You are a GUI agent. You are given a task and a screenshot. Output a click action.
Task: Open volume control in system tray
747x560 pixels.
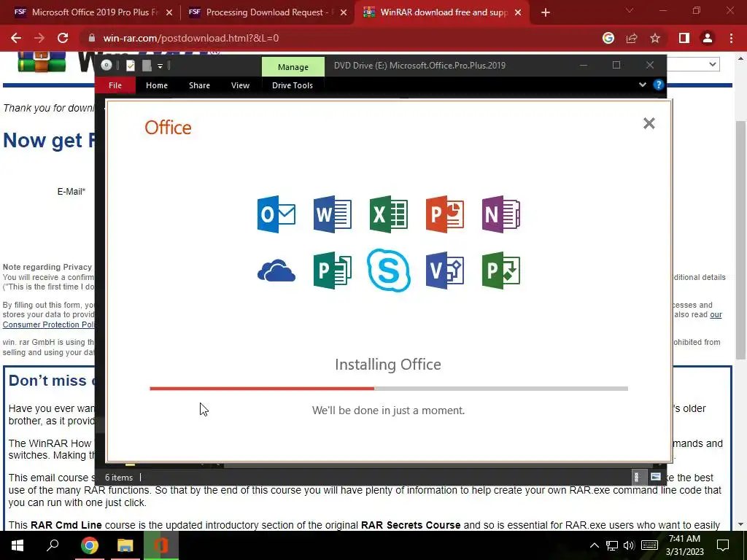[x=629, y=545]
